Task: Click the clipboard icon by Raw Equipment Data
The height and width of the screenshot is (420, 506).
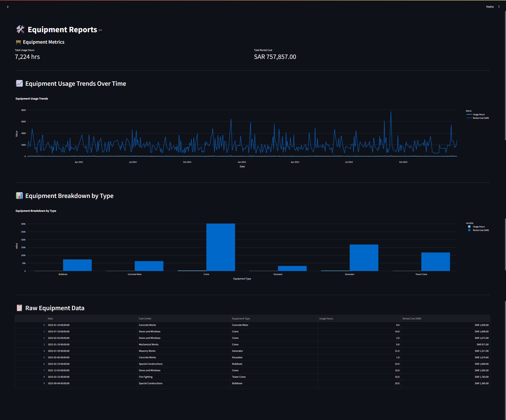Action: click(19, 308)
